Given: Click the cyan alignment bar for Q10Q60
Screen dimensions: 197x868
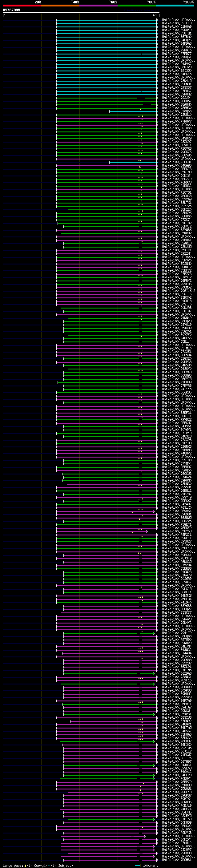Looking at the screenshot, I should 133,111.
